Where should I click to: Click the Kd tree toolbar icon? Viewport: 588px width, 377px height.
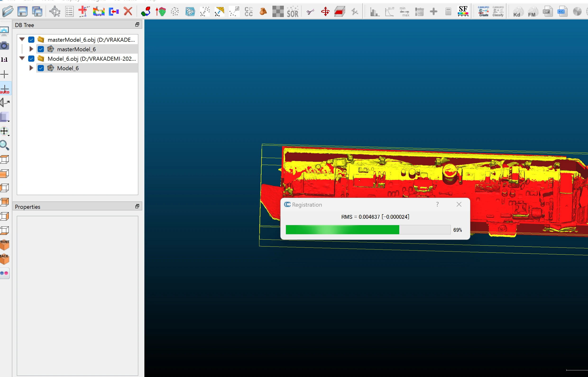click(x=517, y=12)
